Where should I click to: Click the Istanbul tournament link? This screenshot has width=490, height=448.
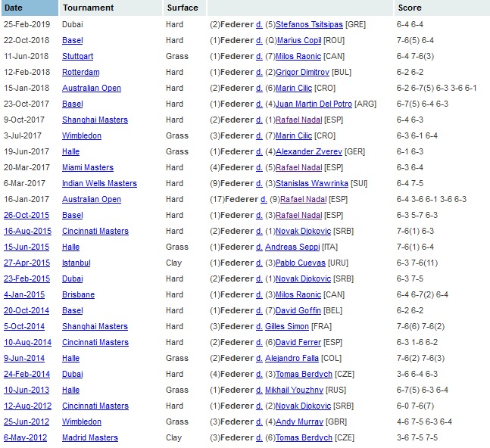76,263
